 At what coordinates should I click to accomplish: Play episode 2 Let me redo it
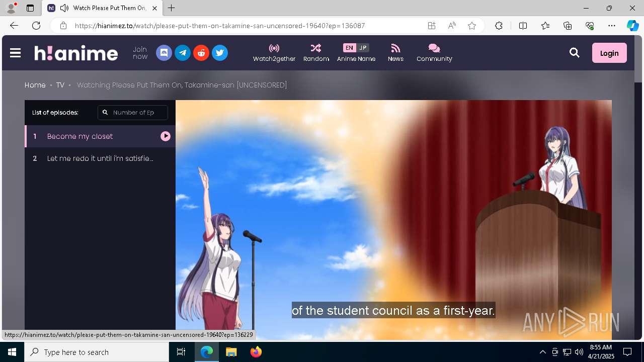(100, 158)
